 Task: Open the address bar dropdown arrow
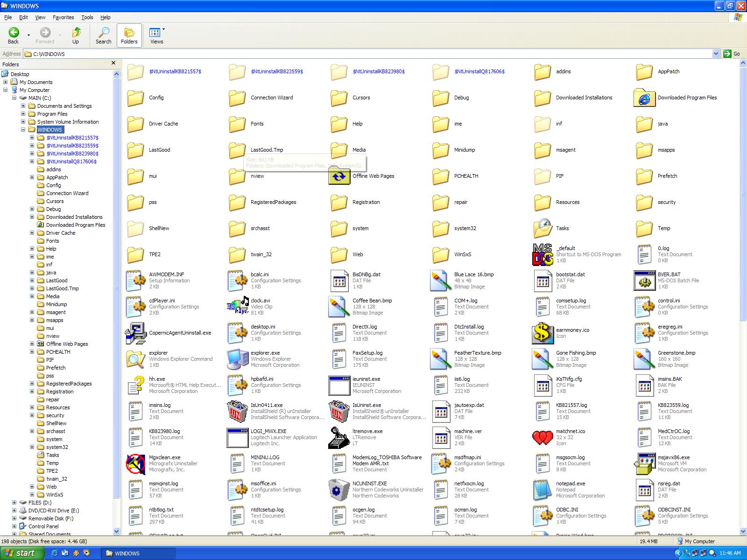coord(716,54)
